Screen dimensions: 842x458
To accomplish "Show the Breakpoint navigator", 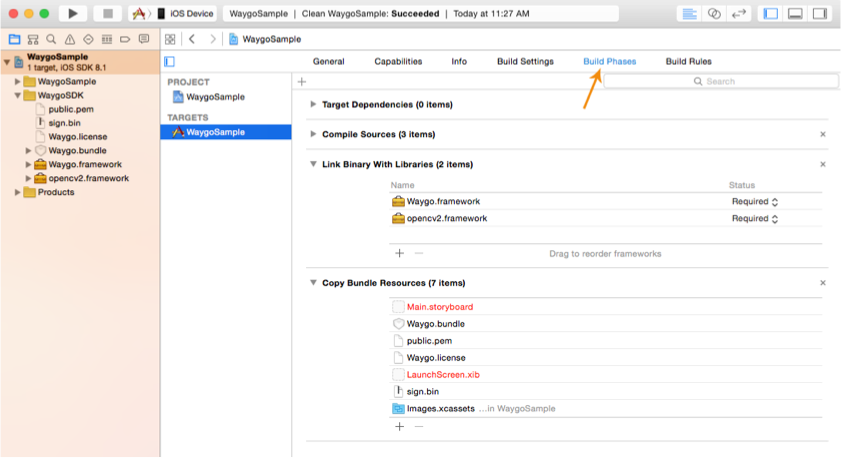I will (125, 39).
